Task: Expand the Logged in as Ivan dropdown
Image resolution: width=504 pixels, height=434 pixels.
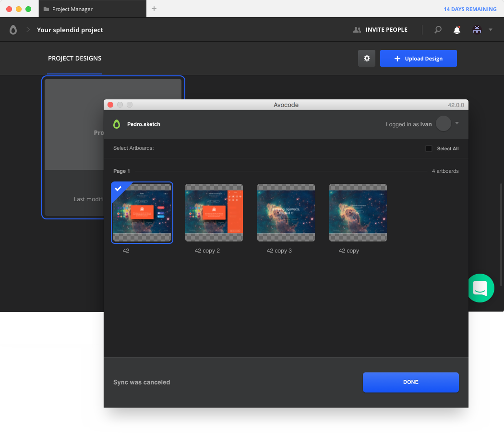Action: coord(457,123)
